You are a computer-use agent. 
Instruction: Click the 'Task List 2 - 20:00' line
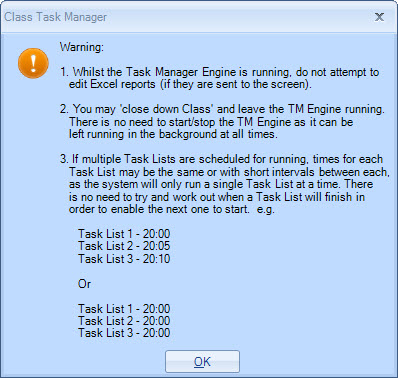pyautogui.click(x=124, y=321)
